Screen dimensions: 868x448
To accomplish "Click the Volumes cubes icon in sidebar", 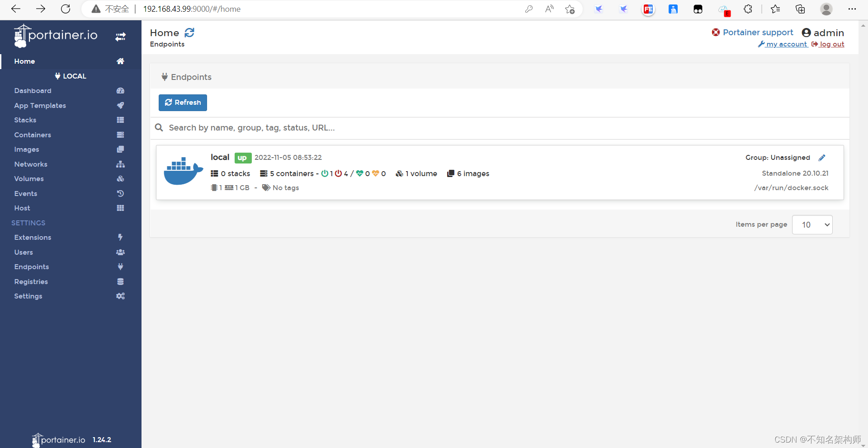I will [120, 179].
